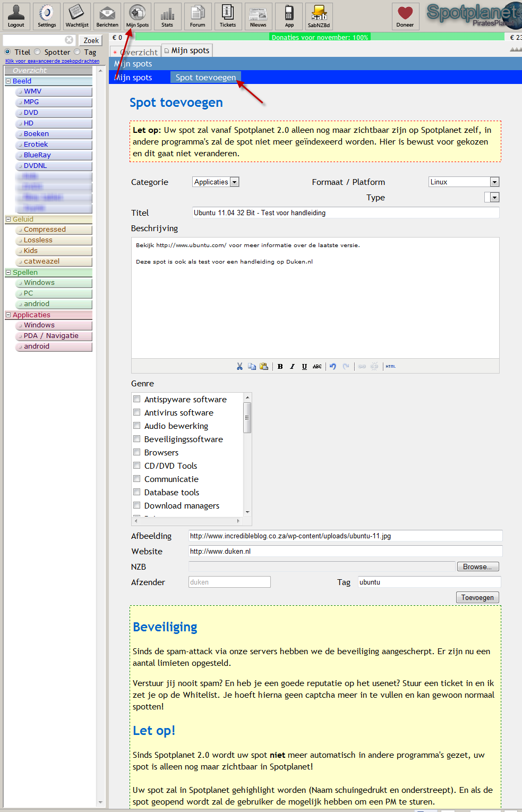Open the Formaat / Platform Linux dropdown
Viewport: 522px width, 812px height.
(x=464, y=182)
